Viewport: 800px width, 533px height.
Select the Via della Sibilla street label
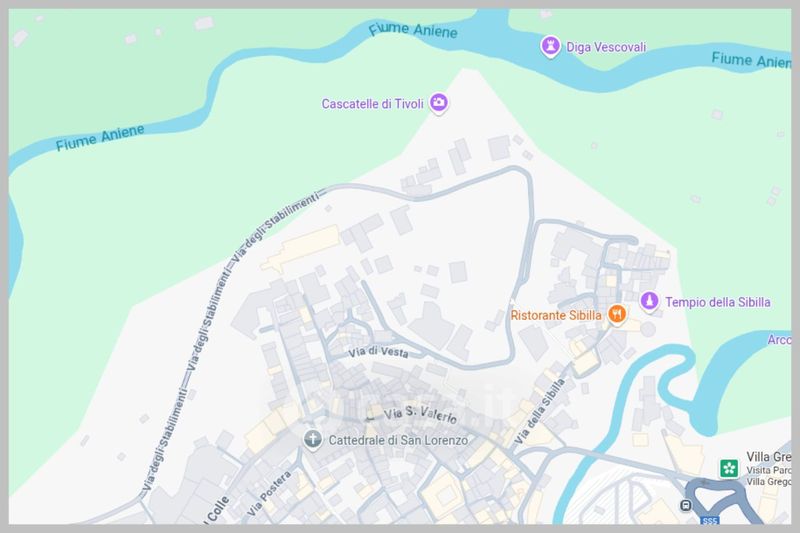[x=539, y=412]
